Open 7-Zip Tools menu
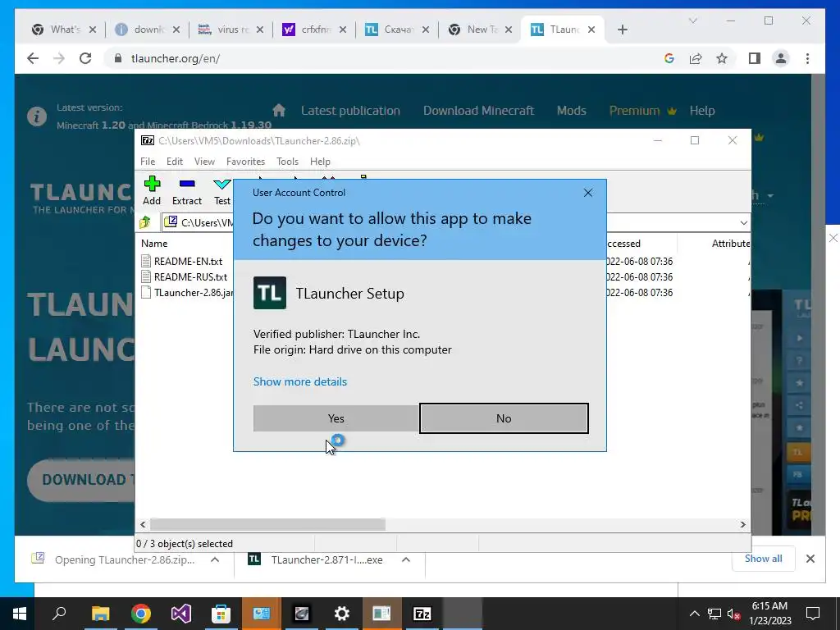This screenshot has width=840, height=630. coord(287,162)
